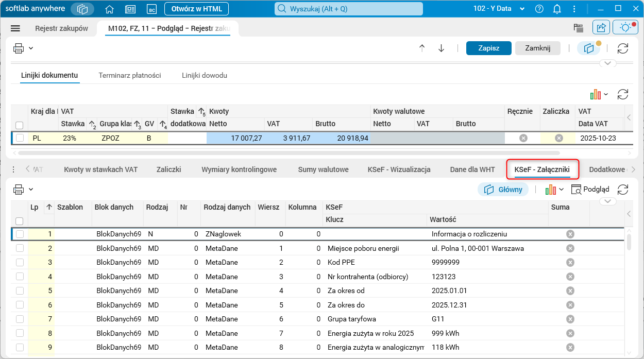Click the notifications bell icon
The width and height of the screenshot is (644, 359).
point(557,9)
